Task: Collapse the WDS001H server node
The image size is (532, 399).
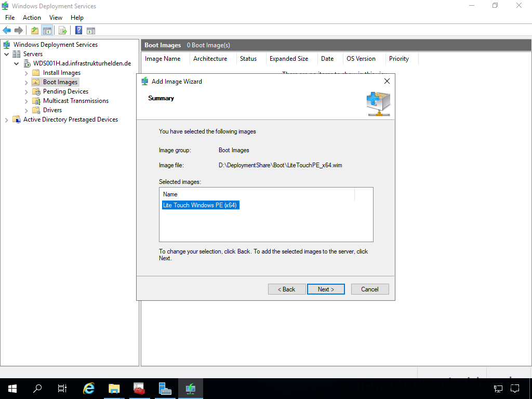Action: (x=16, y=63)
